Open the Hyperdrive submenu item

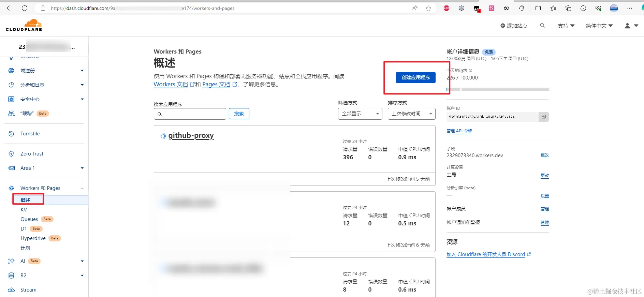tap(33, 238)
